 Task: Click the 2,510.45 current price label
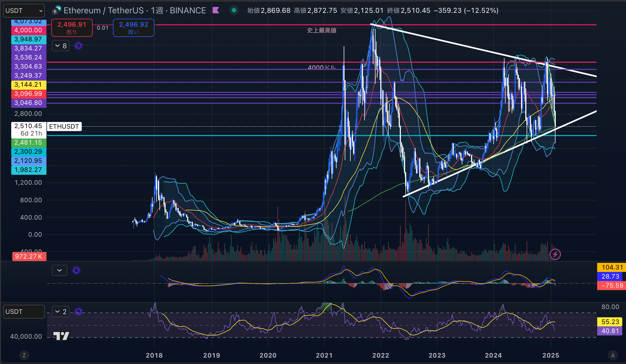29,129
